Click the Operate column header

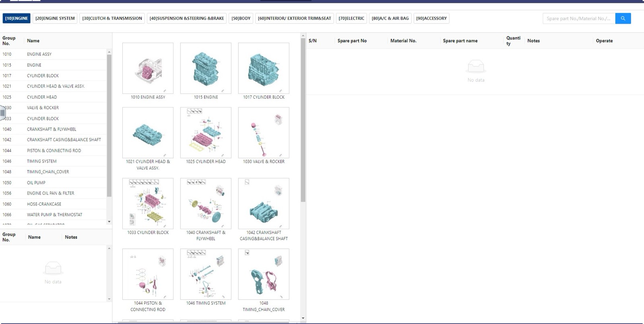point(604,41)
